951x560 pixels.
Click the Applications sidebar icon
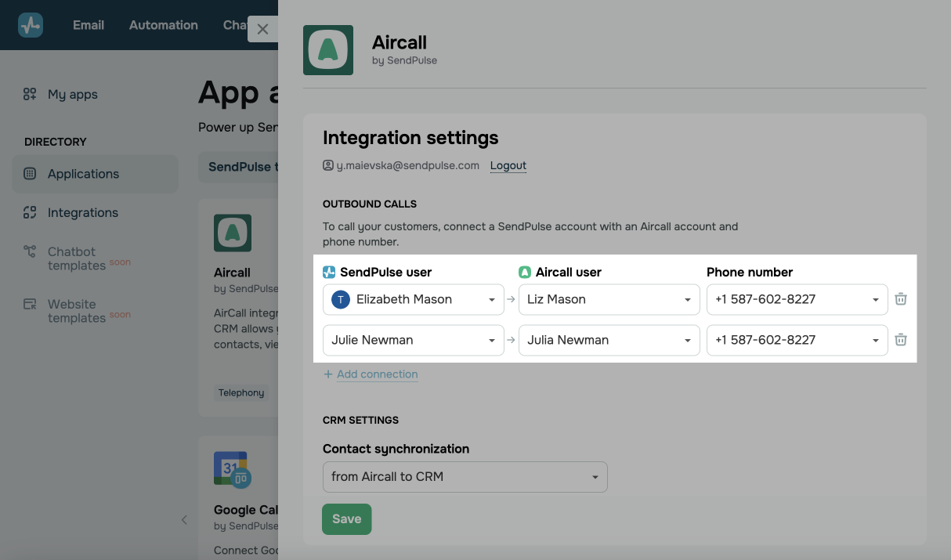(30, 174)
